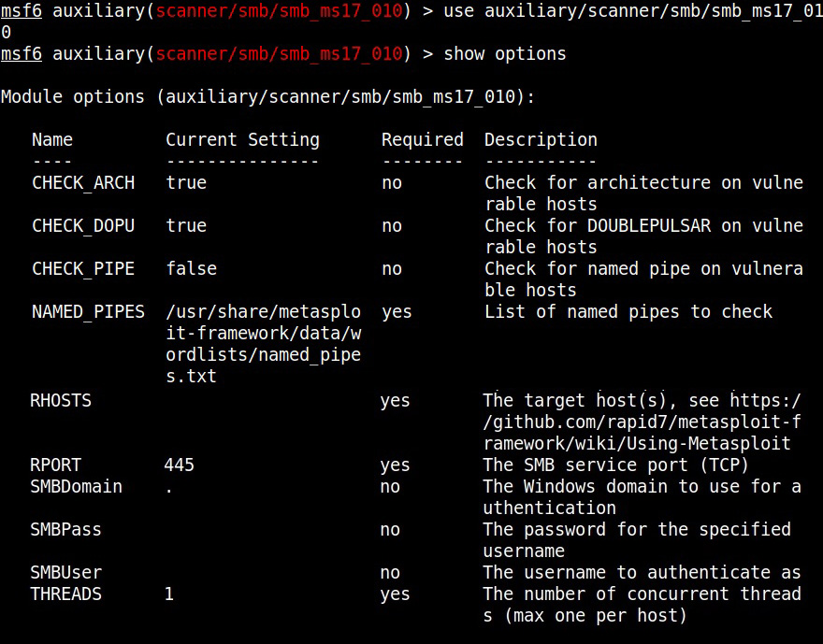Click the Description column header
Image resolution: width=823 pixels, height=644 pixels.
(x=541, y=139)
